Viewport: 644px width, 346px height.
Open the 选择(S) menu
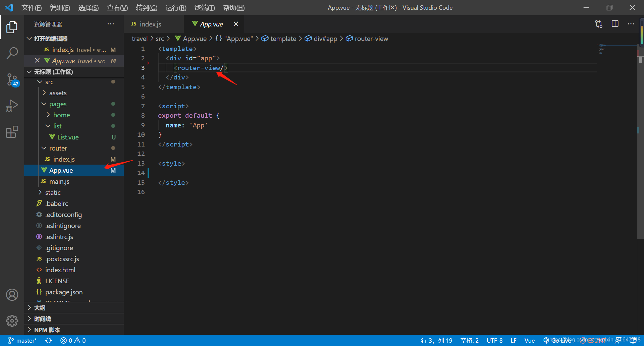coord(88,7)
